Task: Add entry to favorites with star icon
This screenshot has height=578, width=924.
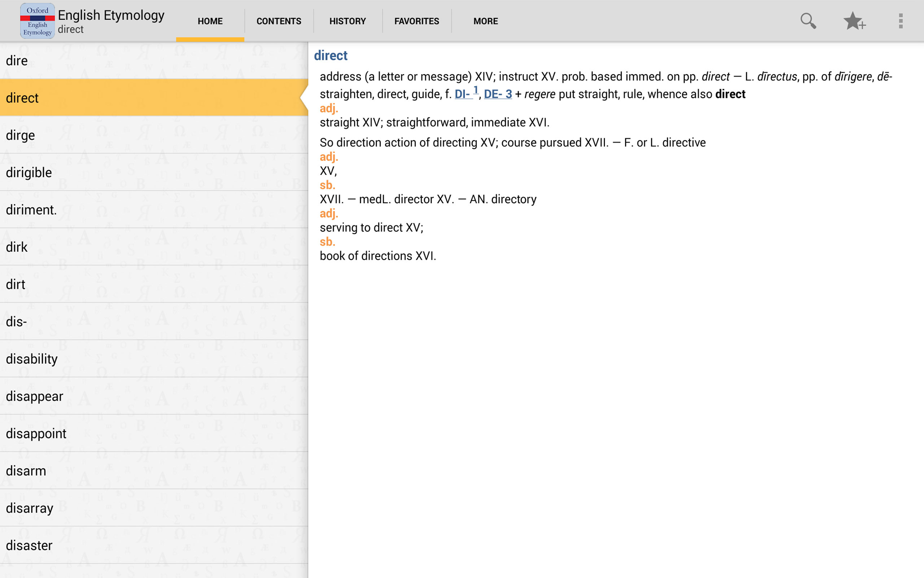Action: click(854, 21)
